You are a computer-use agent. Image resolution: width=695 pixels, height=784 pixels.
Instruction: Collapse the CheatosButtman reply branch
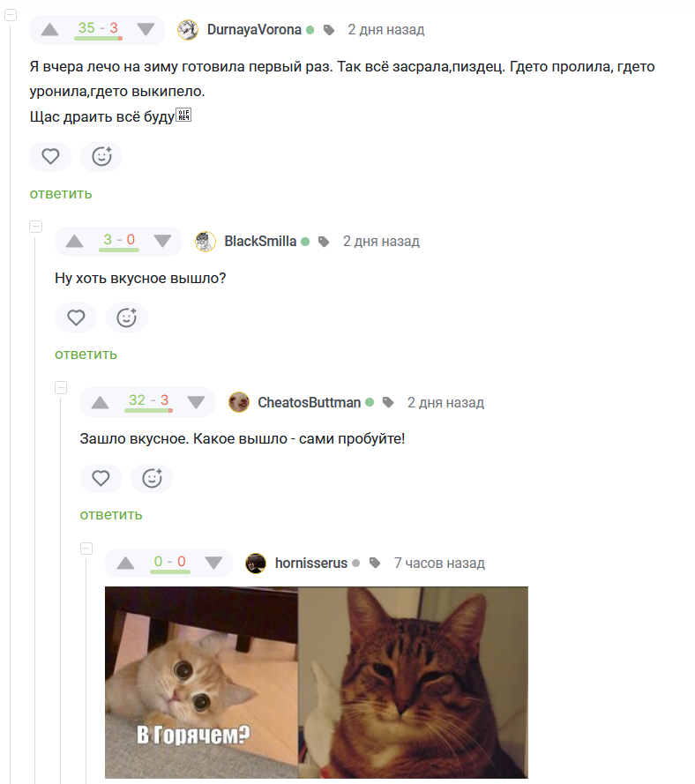pos(61,387)
